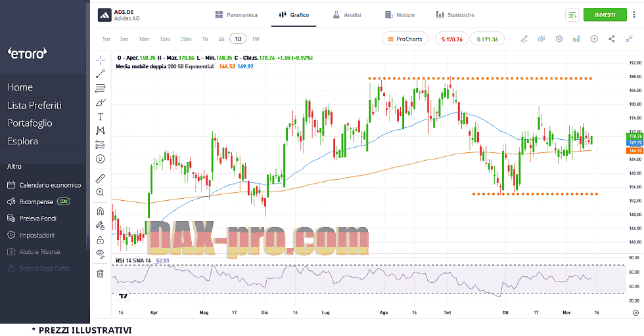Click the orange 166.52 EMA price label

point(635,151)
